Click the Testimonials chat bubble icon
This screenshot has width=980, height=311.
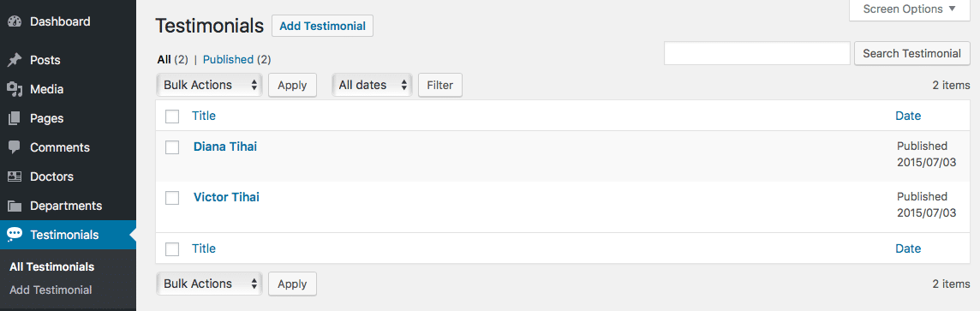tap(15, 235)
